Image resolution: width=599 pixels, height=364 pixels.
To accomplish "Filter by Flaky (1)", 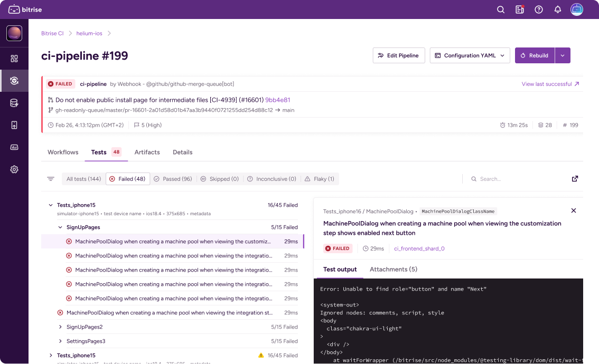I will tap(320, 179).
